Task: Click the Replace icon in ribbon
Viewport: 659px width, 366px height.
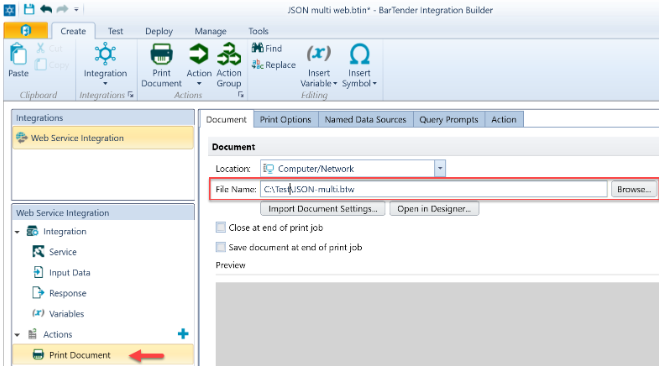Action: coord(257,64)
